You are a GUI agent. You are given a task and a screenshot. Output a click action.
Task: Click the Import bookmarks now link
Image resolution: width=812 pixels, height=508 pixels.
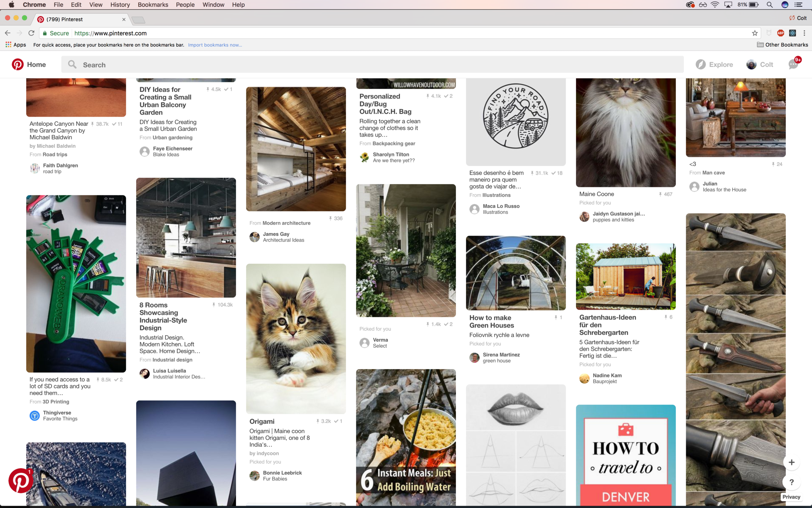pyautogui.click(x=215, y=45)
